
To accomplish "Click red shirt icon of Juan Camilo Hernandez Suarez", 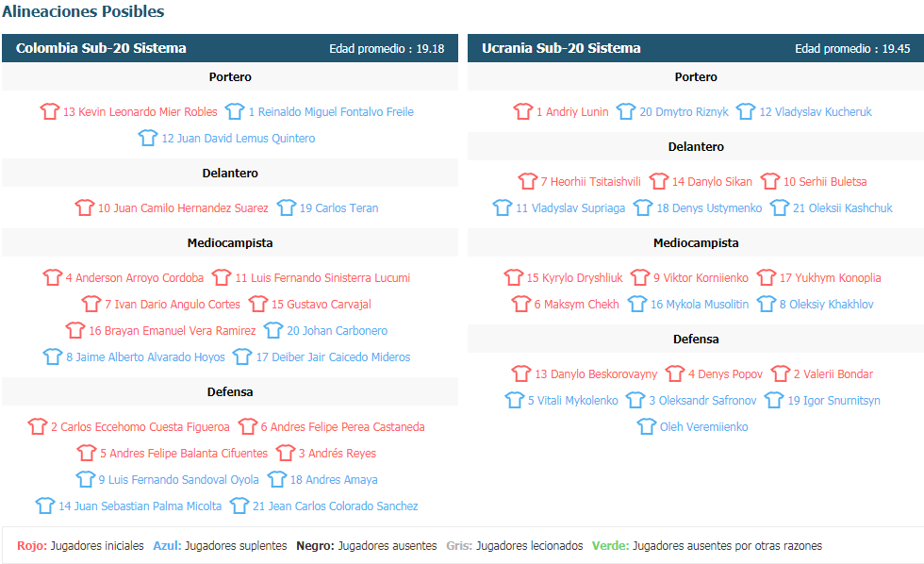I will point(84,207).
